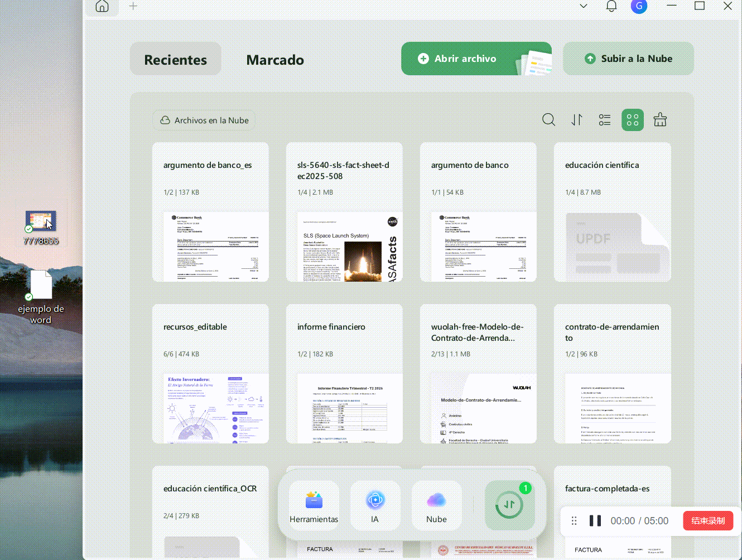Open the informe financiero file card
This screenshot has width=742, height=560.
344,374
